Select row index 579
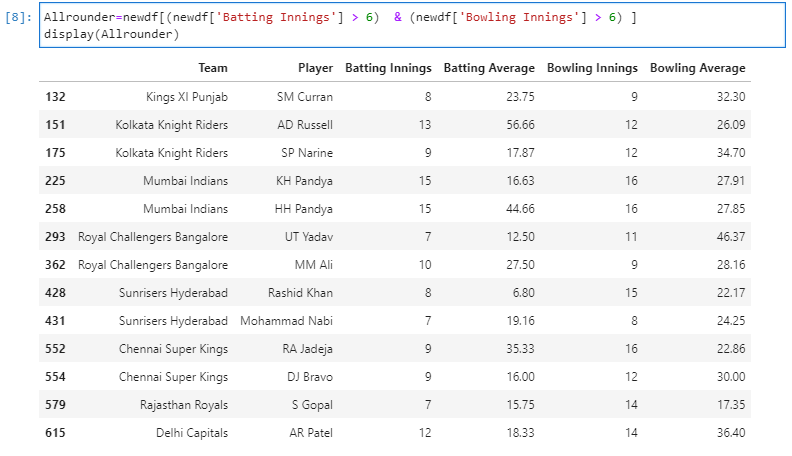The width and height of the screenshot is (792, 456). pos(55,405)
